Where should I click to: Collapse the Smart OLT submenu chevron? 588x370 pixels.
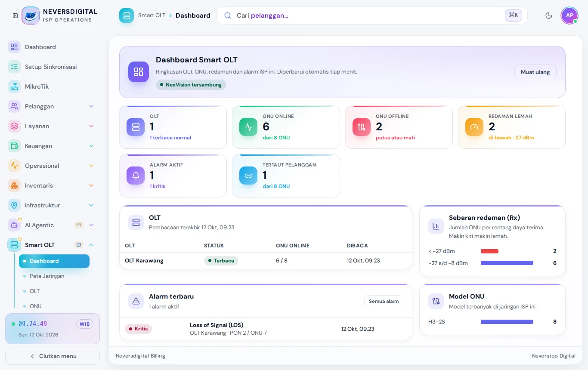pyautogui.click(x=91, y=245)
